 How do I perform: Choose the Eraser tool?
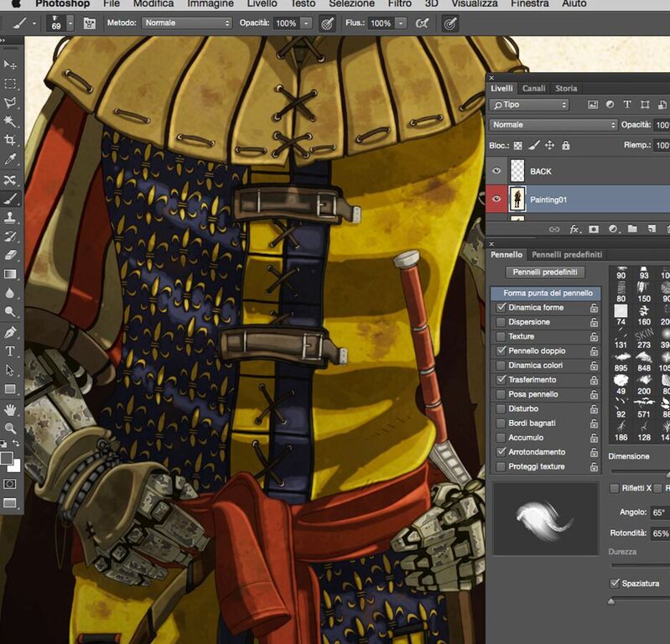[x=11, y=255]
